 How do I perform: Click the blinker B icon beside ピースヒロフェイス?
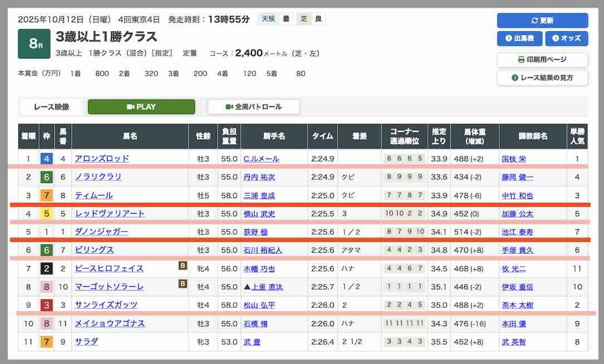pyautogui.click(x=182, y=266)
